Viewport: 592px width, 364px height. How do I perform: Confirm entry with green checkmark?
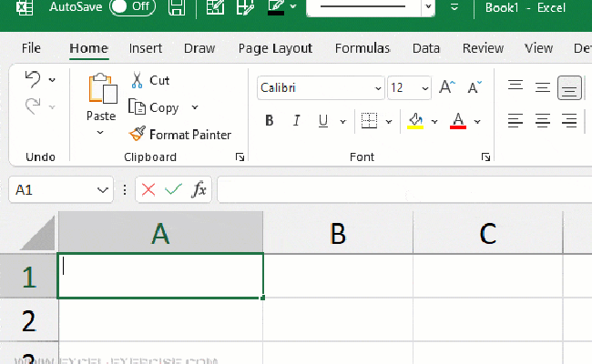click(x=173, y=189)
